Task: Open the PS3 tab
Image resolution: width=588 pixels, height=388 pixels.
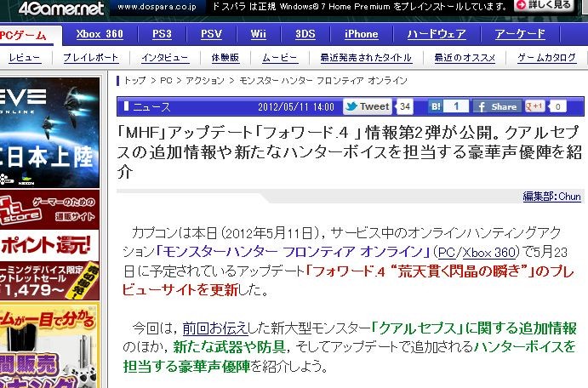Action: (162, 34)
